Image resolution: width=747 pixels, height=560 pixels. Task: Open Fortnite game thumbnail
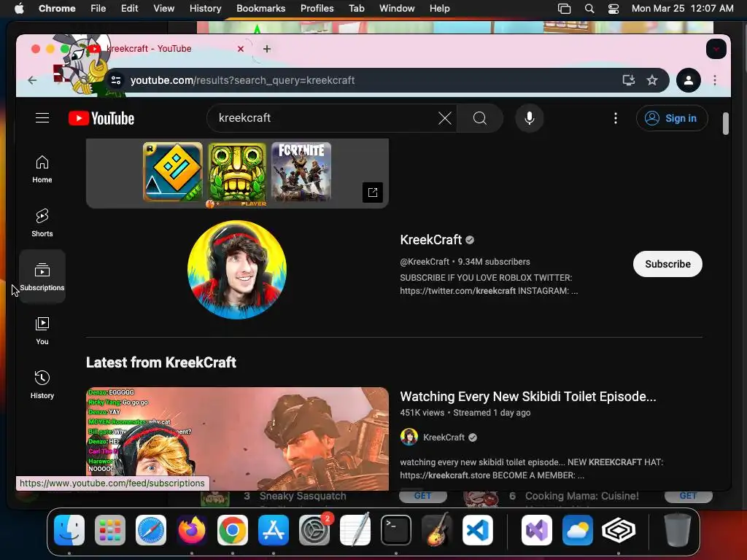[x=301, y=172]
